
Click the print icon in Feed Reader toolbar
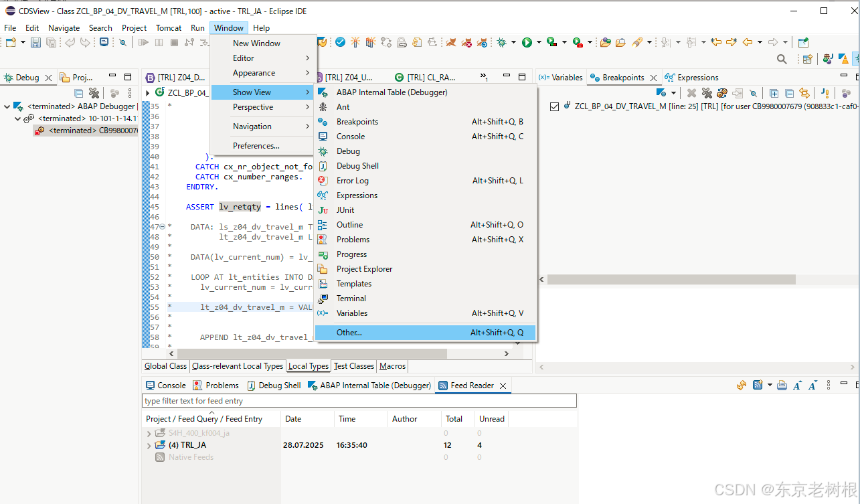tap(782, 385)
